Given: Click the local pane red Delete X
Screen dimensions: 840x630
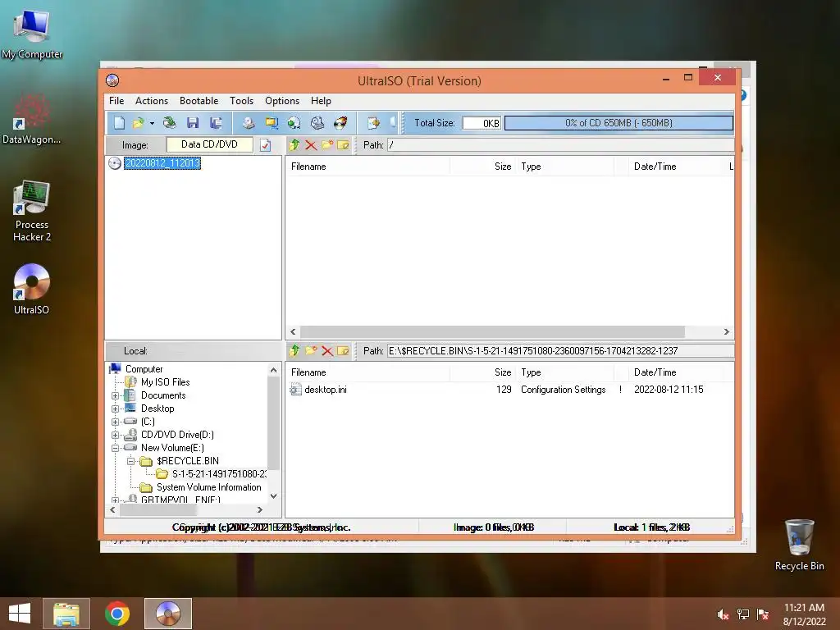Looking at the screenshot, I should tap(327, 351).
